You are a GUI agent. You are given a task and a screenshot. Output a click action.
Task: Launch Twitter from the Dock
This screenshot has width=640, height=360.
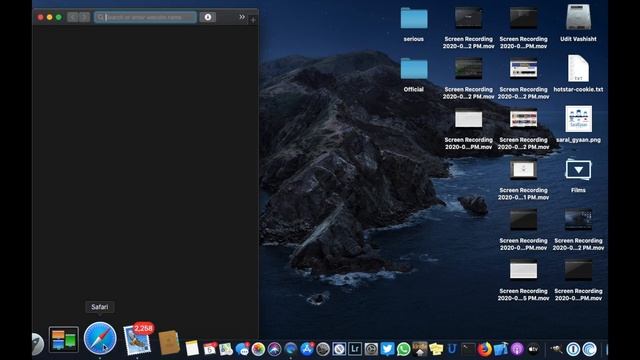click(387, 349)
